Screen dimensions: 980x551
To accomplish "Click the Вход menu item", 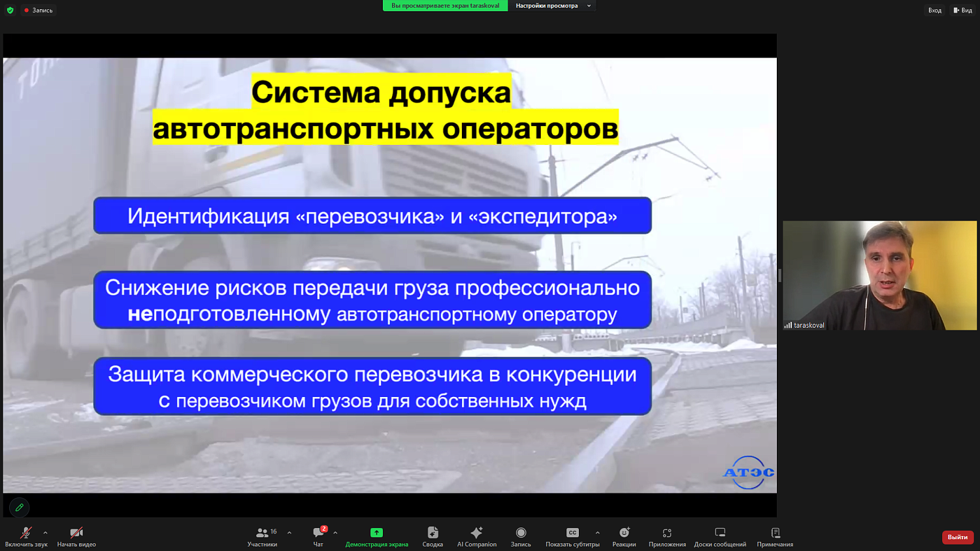I will 934,10.
